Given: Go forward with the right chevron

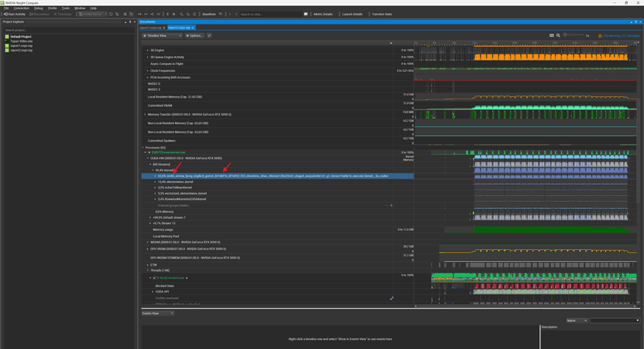Looking at the screenshot, I should coord(236,14).
